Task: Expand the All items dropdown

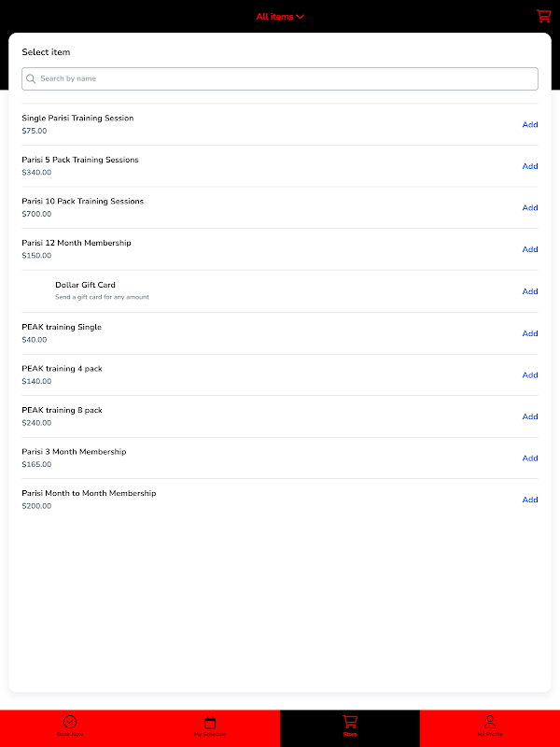Action: click(x=280, y=17)
